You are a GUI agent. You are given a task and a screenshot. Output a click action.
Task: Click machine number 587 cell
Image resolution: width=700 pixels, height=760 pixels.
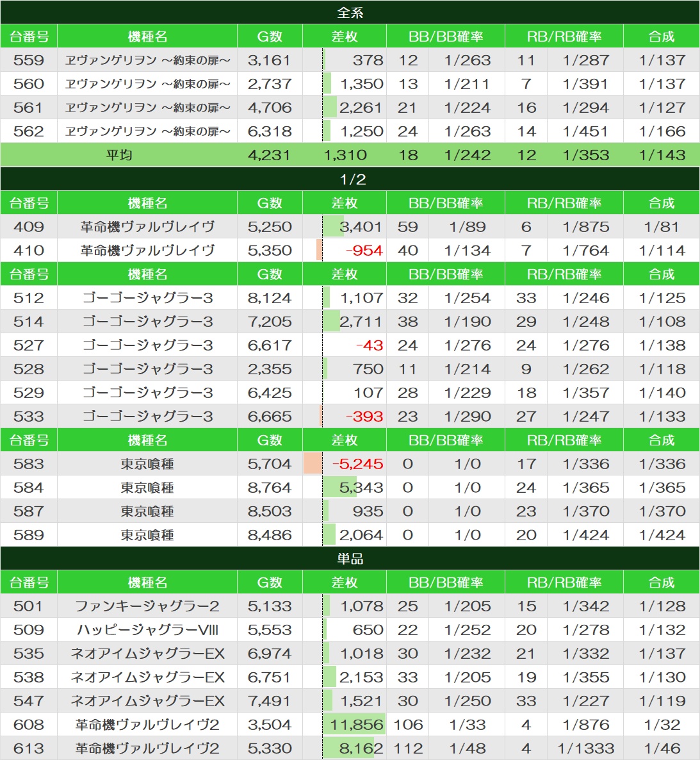[x=29, y=511]
